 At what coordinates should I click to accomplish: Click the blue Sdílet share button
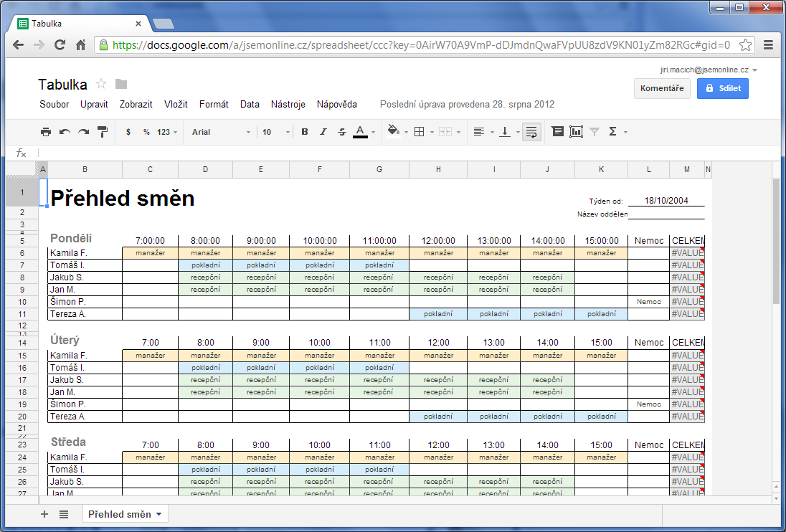[x=722, y=88]
